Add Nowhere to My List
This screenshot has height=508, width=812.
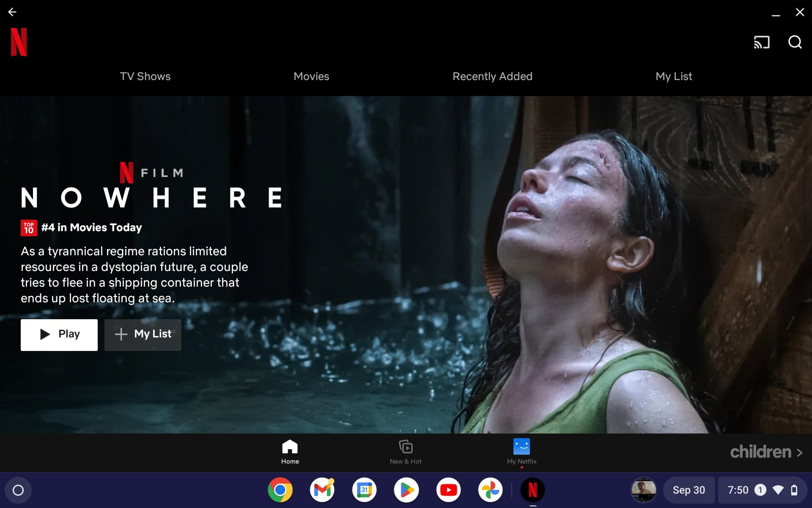tap(143, 334)
